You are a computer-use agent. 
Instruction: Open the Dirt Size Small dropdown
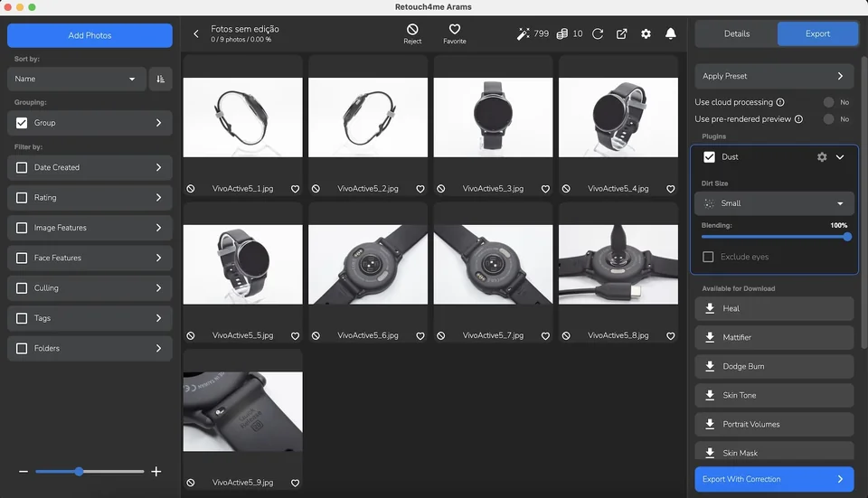click(x=774, y=203)
